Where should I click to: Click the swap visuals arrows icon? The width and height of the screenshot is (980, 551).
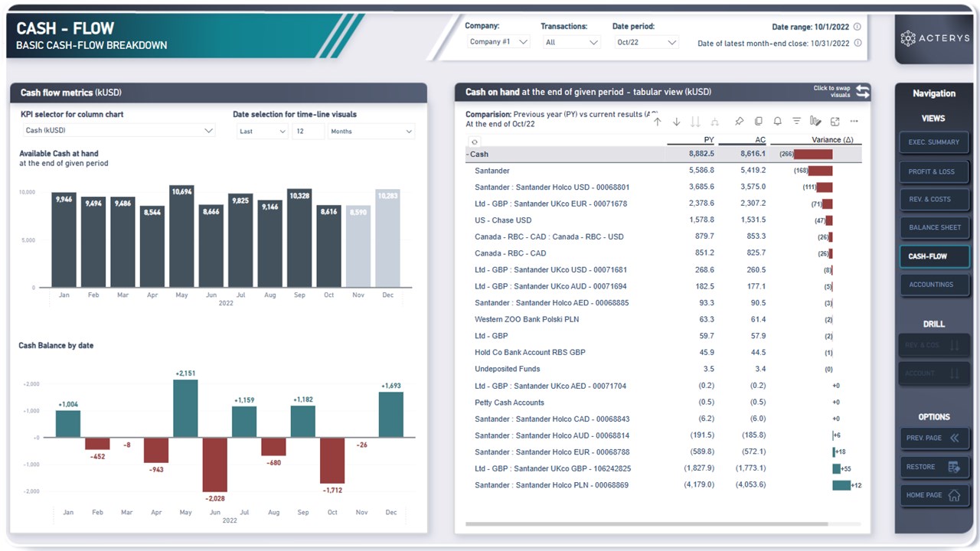click(x=863, y=92)
